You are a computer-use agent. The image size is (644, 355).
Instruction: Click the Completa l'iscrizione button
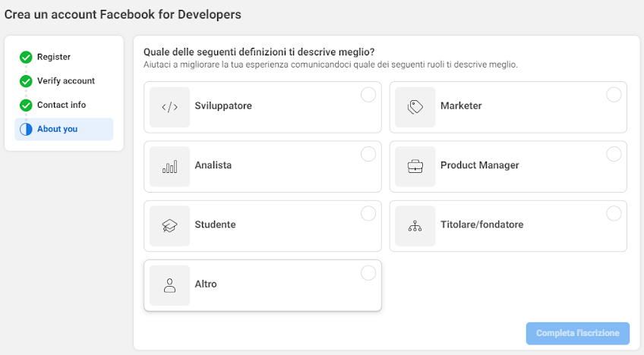click(x=577, y=333)
